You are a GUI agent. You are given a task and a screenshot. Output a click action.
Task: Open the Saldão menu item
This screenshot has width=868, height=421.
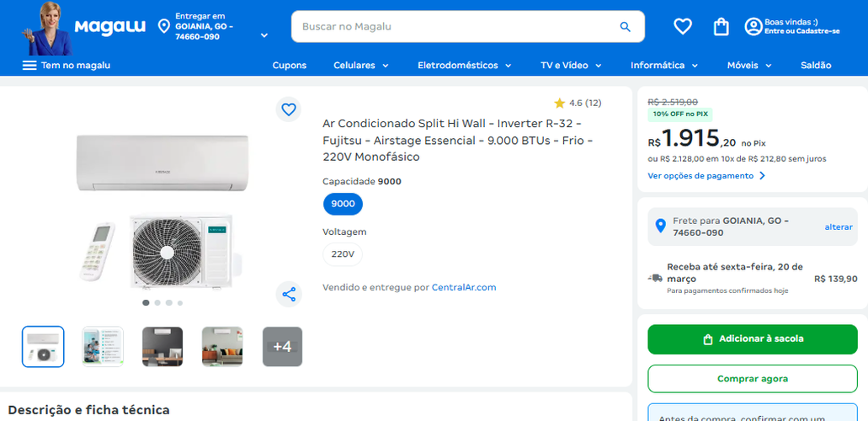816,66
